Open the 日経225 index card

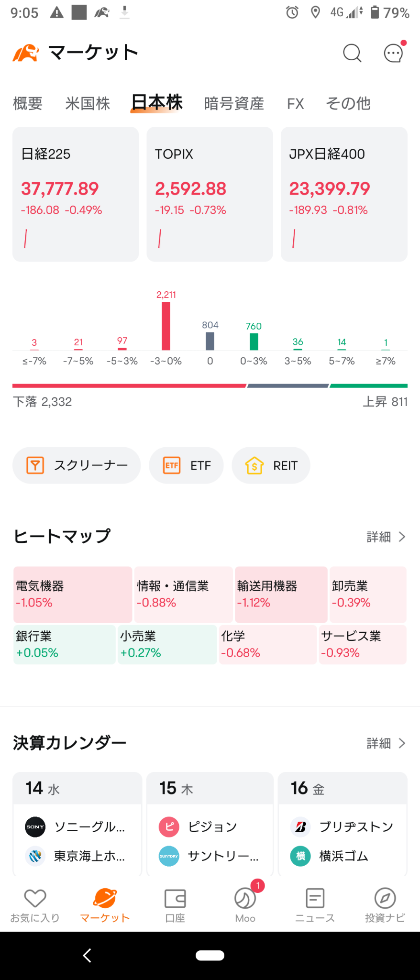click(x=76, y=194)
